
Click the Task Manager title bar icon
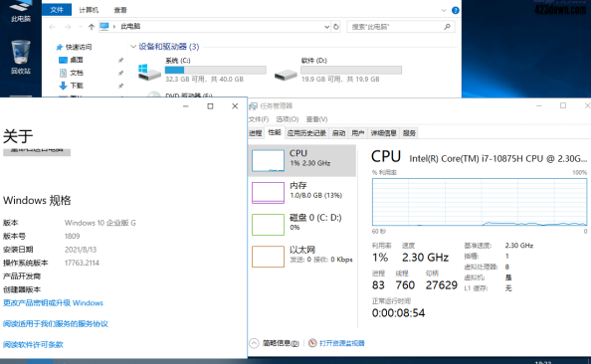pyautogui.click(x=254, y=105)
